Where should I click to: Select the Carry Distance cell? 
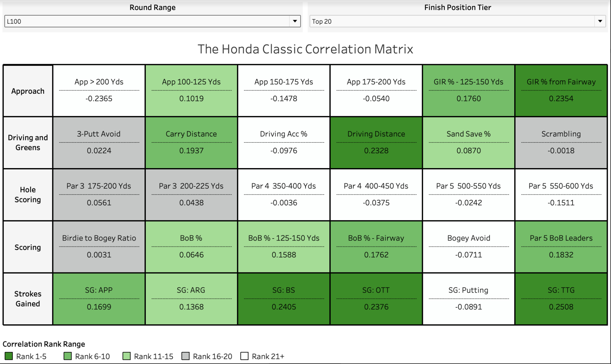coord(191,143)
